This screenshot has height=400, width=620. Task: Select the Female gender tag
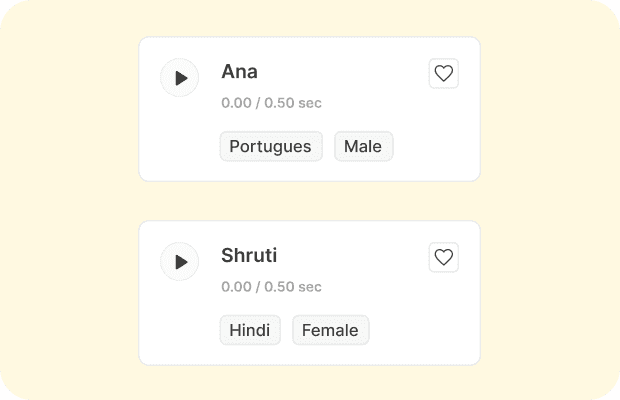click(331, 330)
